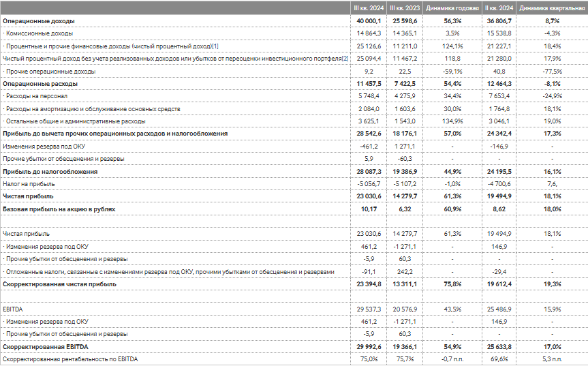
Task: Click Остальные общие и административные расходы label
Action: (x=74, y=121)
